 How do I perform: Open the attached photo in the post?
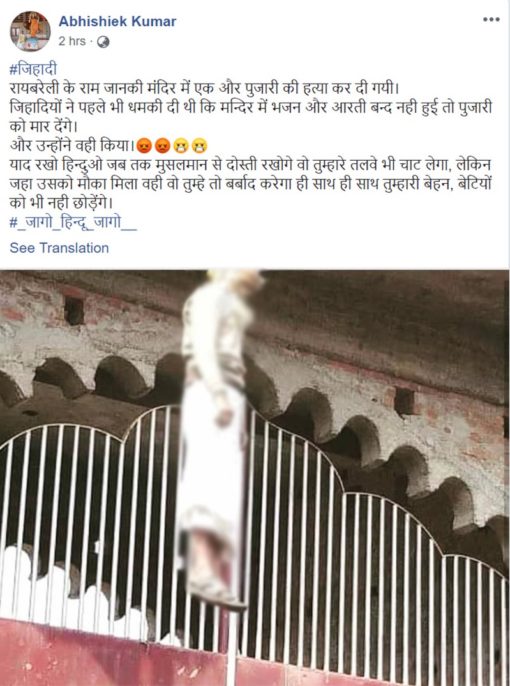pyautogui.click(x=255, y=478)
